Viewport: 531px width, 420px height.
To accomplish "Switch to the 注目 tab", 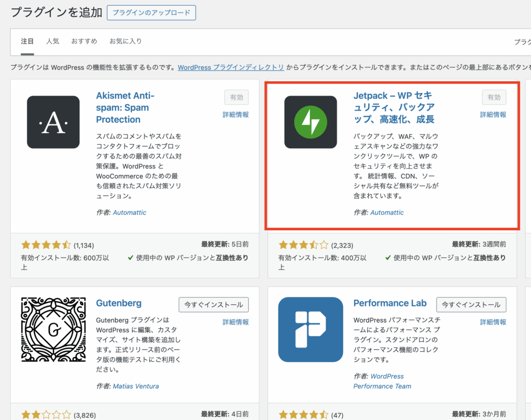I will pos(27,41).
